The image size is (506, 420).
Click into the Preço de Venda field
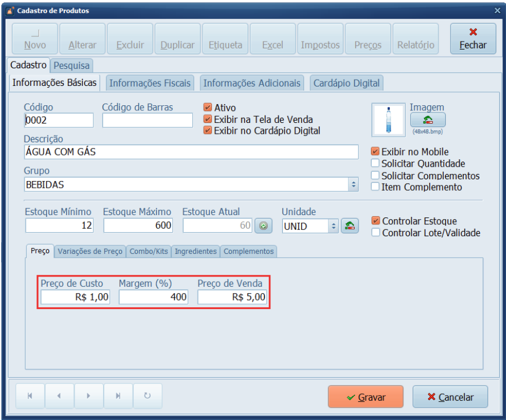(x=232, y=297)
